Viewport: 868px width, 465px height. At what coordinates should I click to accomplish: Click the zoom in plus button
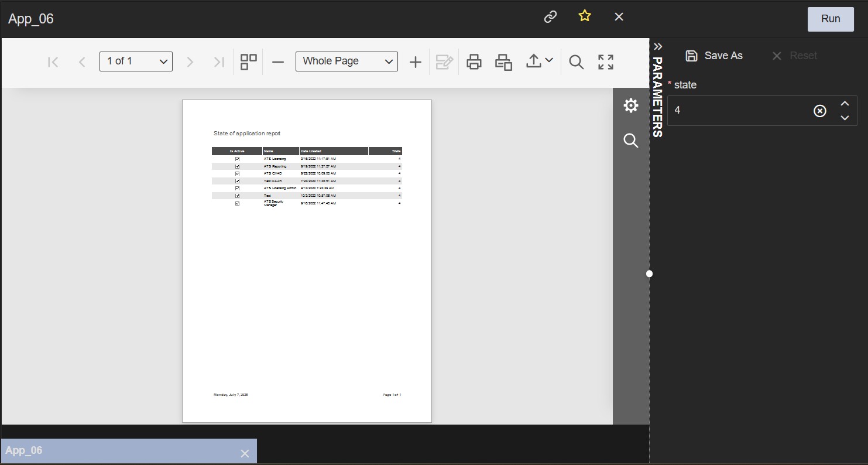pyautogui.click(x=415, y=62)
